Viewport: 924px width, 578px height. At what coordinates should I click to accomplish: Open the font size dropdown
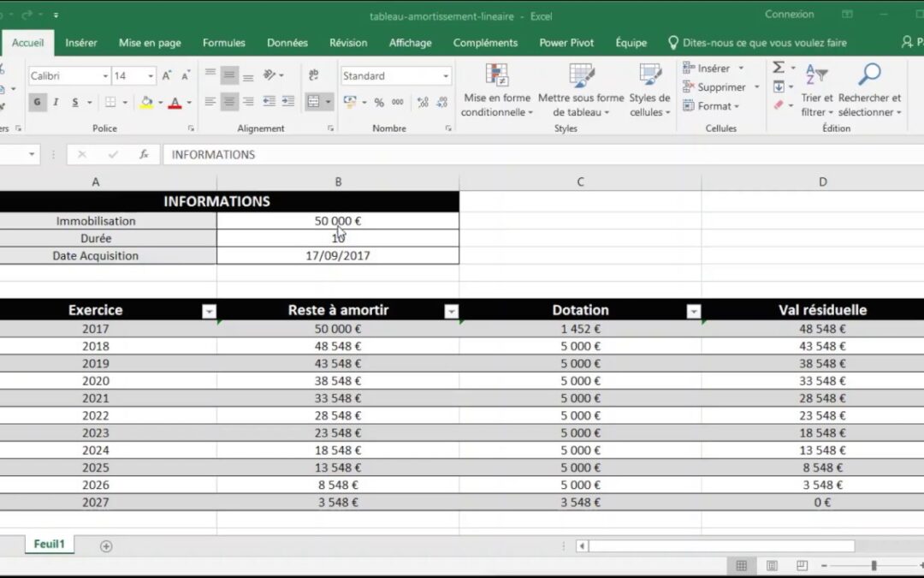click(150, 75)
